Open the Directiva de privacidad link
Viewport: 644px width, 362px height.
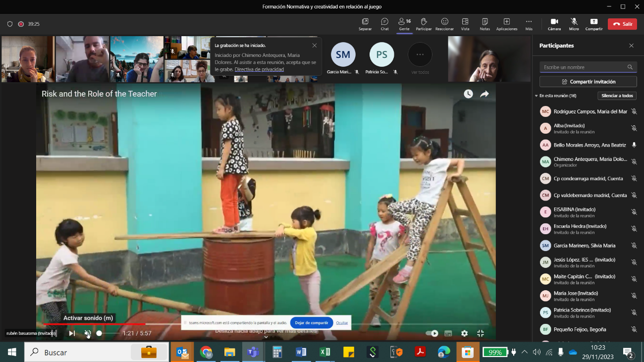[259, 69]
